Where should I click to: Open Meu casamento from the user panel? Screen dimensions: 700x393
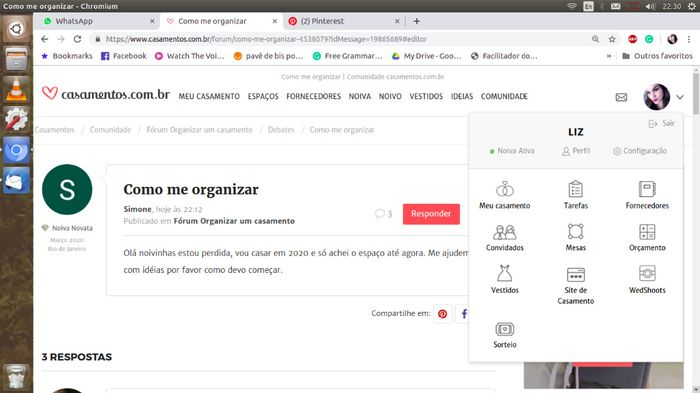tap(504, 195)
